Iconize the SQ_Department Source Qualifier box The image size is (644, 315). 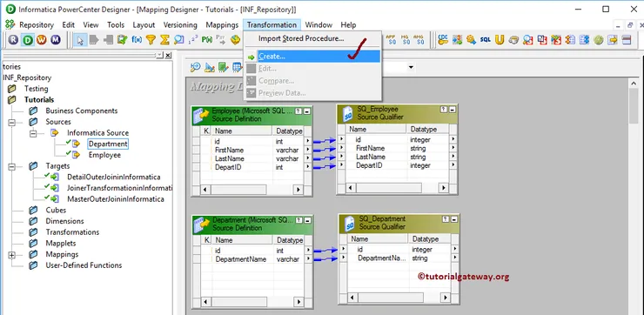453,219
